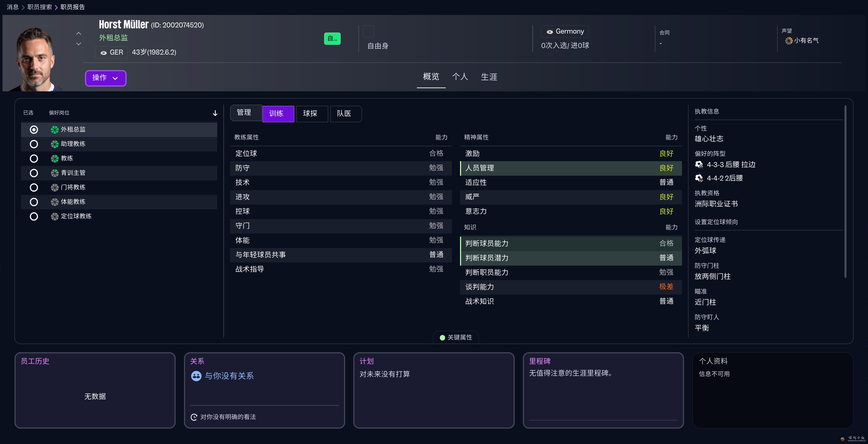The height and width of the screenshot is (444, 868).
Task: Click the opinion icon beside 对你没有明确的看法
Action: 194,417
